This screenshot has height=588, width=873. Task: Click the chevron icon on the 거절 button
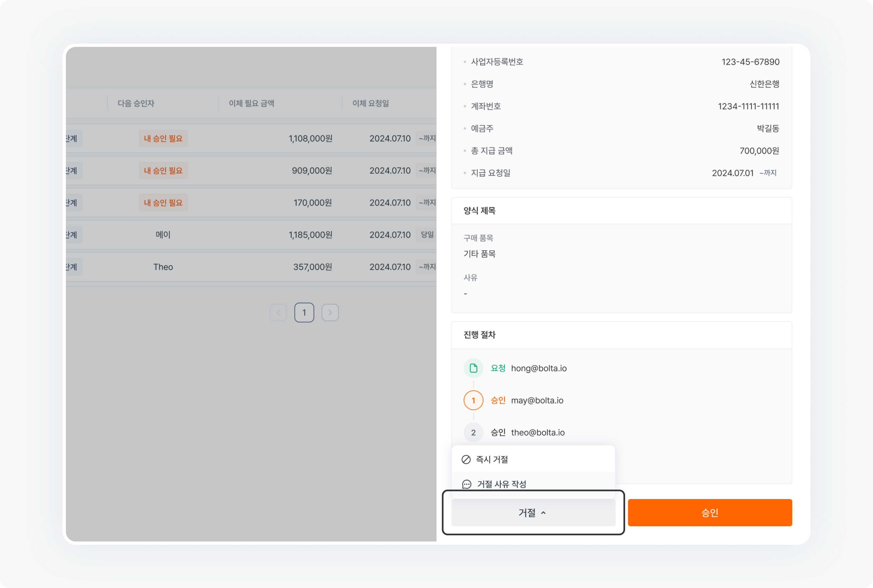point(544,513)
